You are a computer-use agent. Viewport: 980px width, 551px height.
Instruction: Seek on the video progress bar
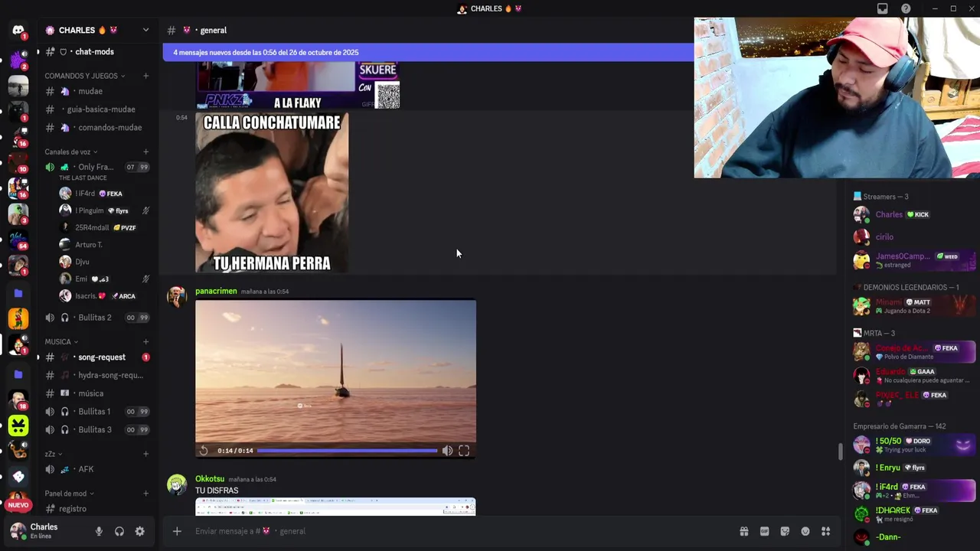pyautogui.click(x=347, y=451)
